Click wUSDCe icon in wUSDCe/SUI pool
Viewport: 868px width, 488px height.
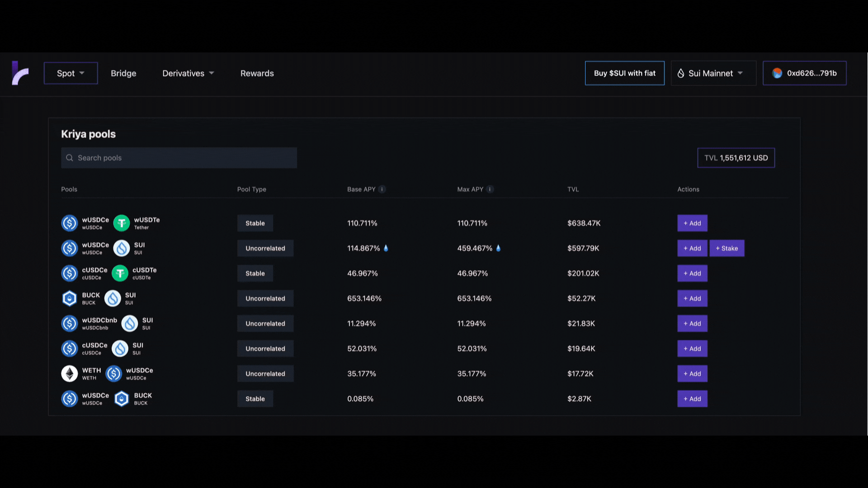coord(70,248)
